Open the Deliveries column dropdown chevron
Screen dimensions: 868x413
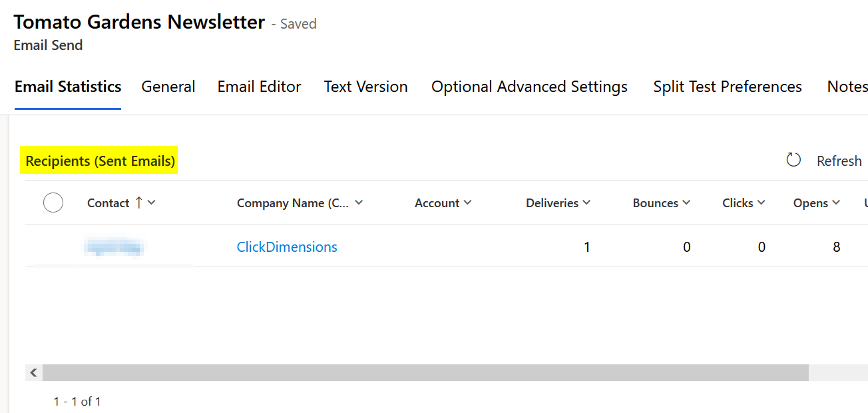586,203
